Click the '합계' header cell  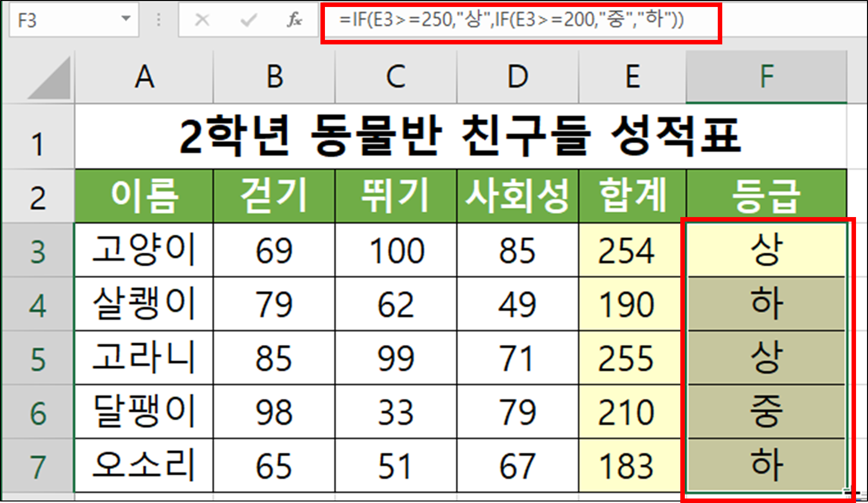pyautogui.click(x=632, y=196)
